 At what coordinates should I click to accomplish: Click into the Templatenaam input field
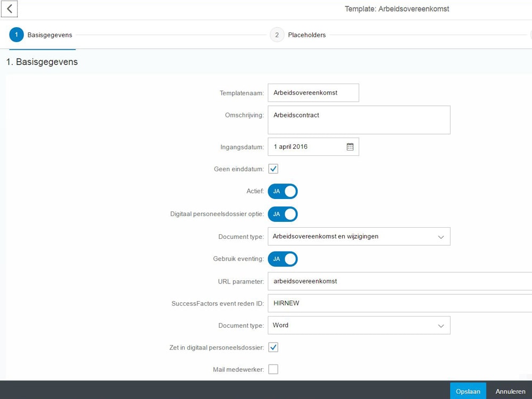(313, 93)
